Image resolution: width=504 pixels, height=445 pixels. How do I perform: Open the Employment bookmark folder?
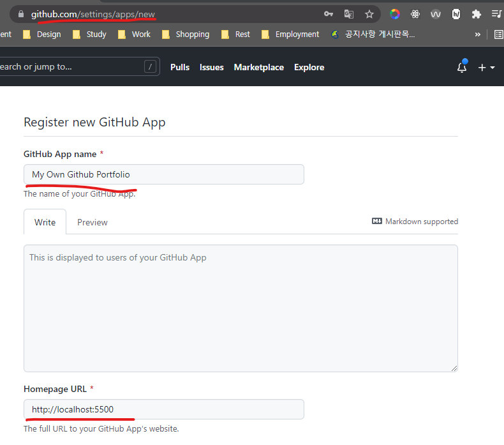point(290,34)
